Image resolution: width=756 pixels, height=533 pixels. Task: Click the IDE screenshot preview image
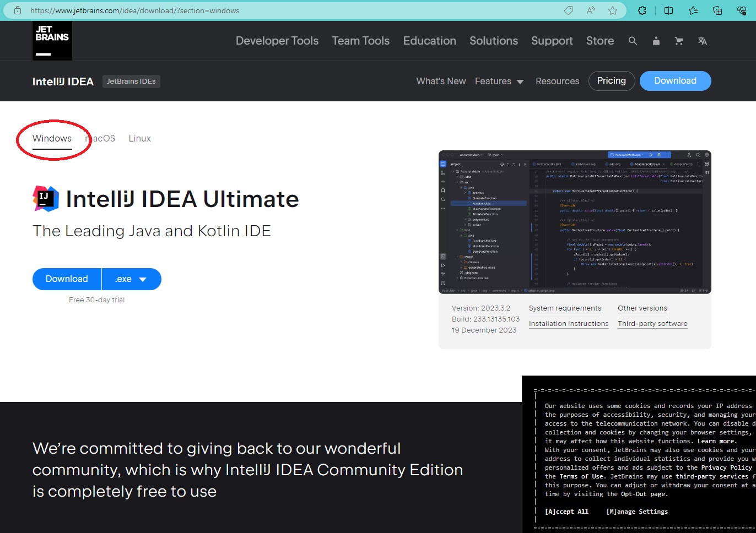pos(575,222)
